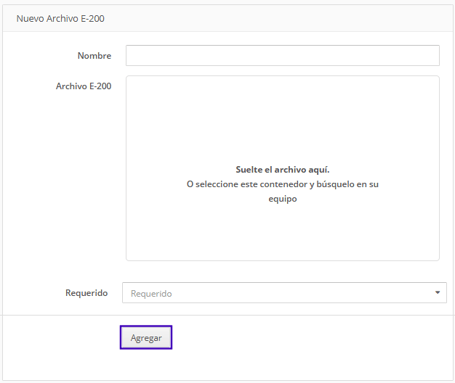Image resolution: width=455 pixels, height=383 pixels.
Task: Click the 'Nuevo Archivo E-200' panel header
Action: pyautogui.click(x=60, y=19)
